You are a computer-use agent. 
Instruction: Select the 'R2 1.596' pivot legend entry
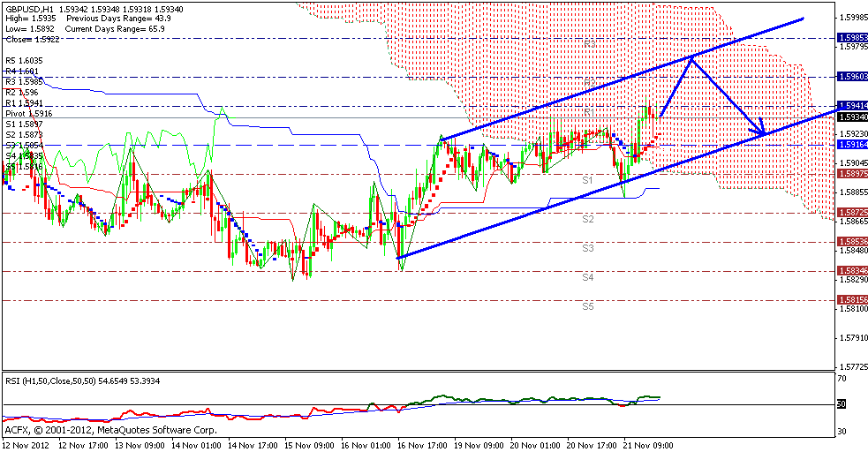(21, 93)
